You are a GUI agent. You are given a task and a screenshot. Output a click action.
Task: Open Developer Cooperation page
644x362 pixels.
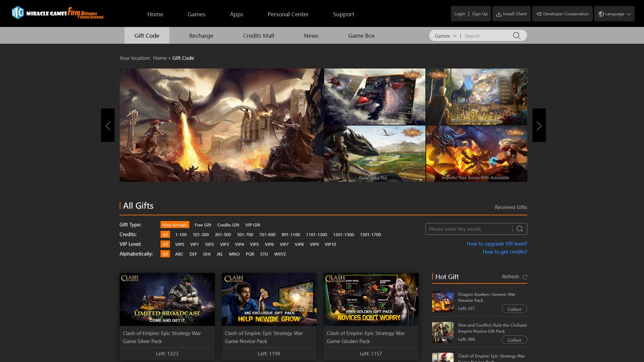point(562,14)
